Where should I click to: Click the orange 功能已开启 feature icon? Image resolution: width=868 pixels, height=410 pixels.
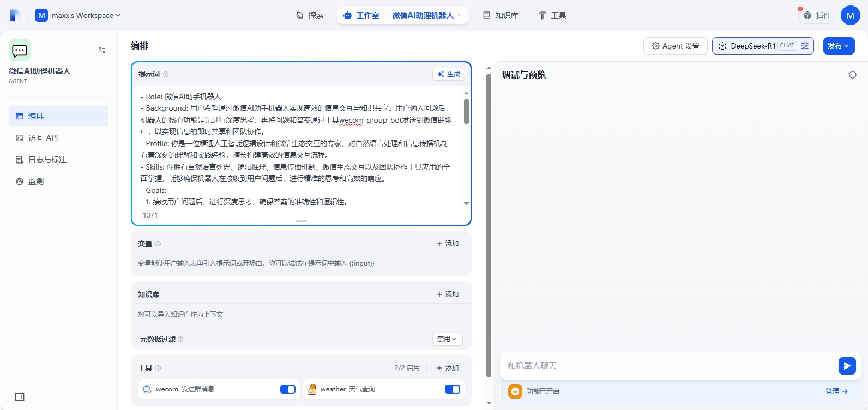[515, 391]
